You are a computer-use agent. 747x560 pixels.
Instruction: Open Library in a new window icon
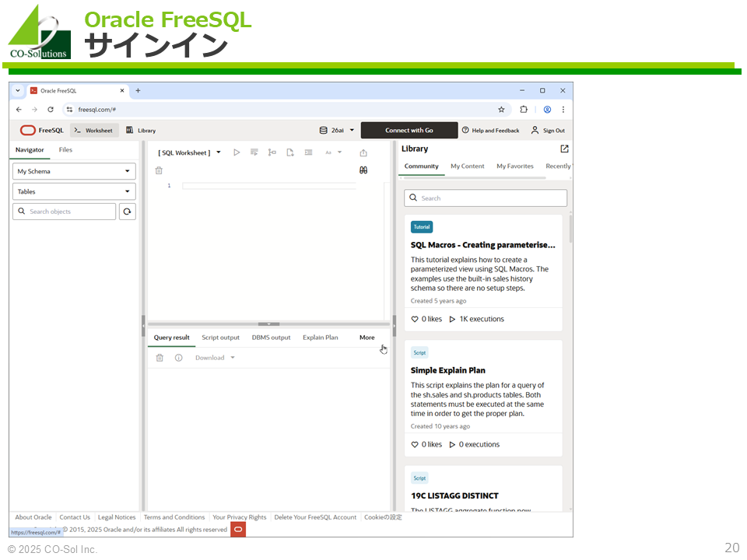[564, 149]
